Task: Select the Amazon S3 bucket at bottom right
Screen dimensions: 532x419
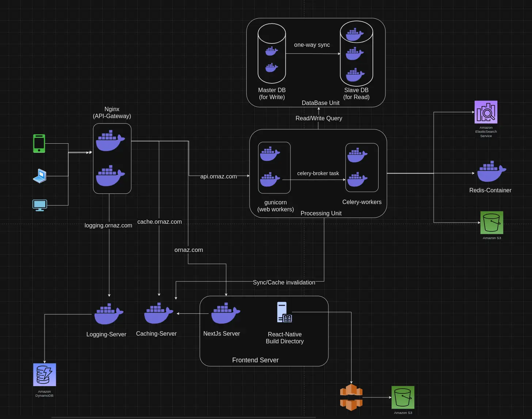Action: [x=403, y=397]
